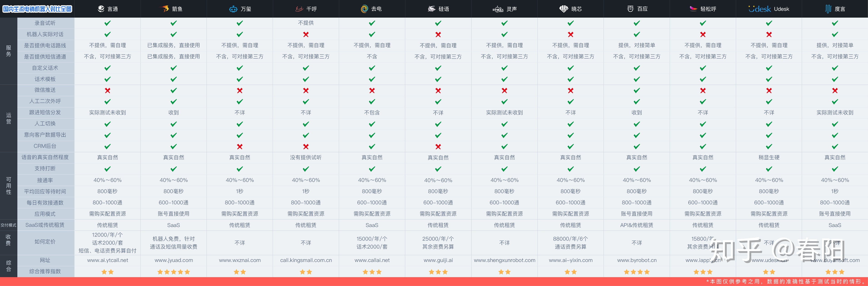
Task: Click Udesk's 稍显生硬 cell
Action: coord(769,158)
